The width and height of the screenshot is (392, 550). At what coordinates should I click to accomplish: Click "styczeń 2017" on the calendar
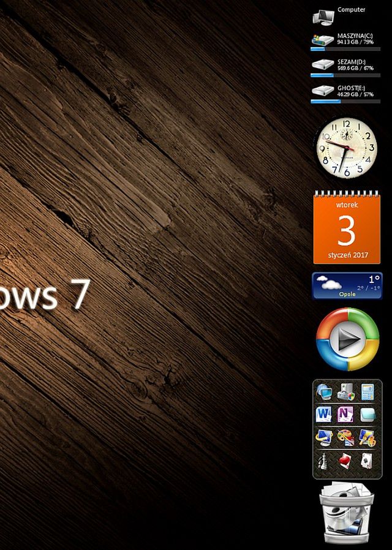pos(348,255)
